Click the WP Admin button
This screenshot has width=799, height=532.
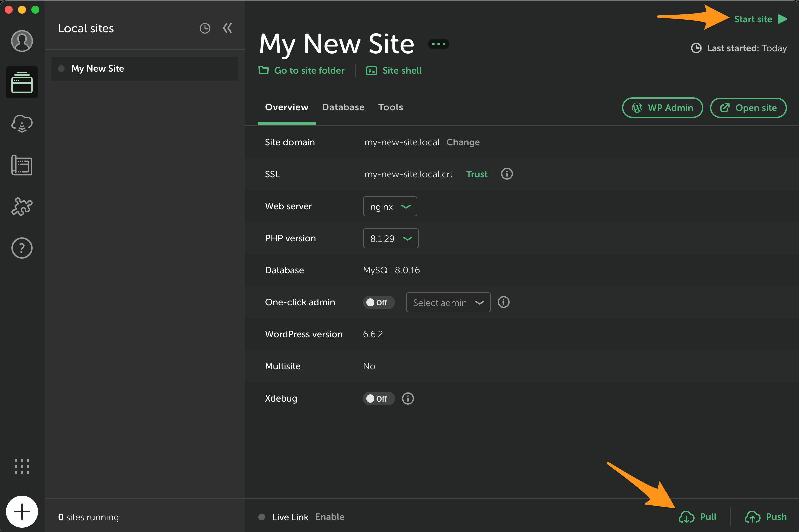pos(662,108)
